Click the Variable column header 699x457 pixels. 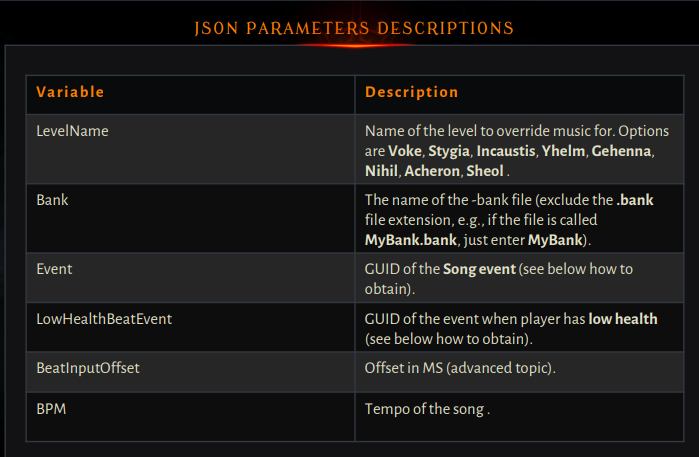point(70,92)
